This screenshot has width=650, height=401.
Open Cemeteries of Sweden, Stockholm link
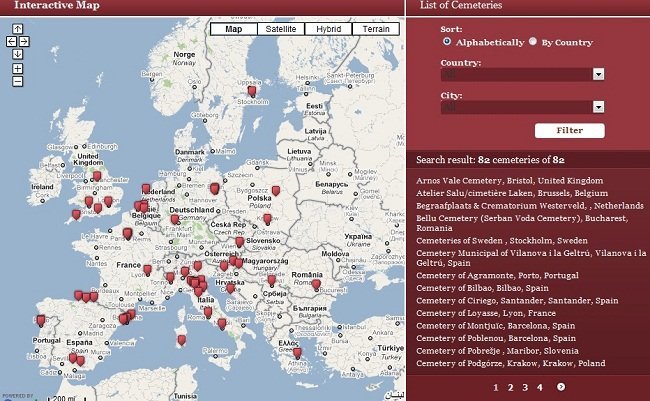pos(502,241)
